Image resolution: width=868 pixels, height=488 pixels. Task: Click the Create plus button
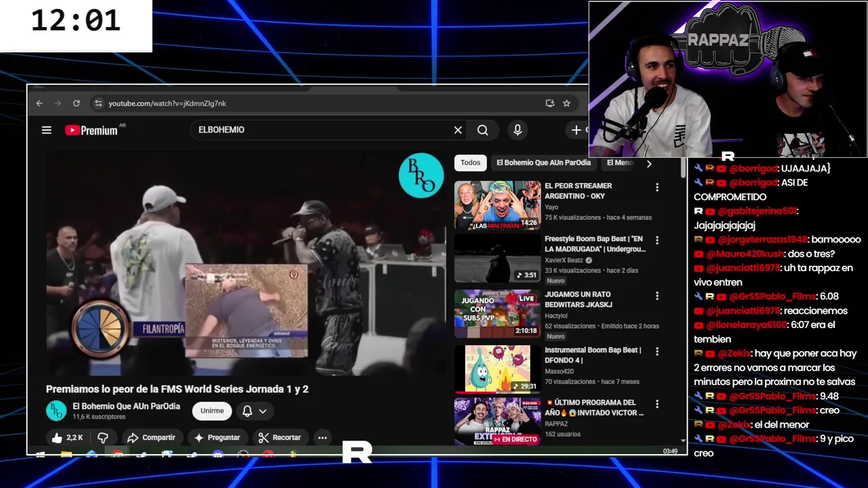[577, 130]
